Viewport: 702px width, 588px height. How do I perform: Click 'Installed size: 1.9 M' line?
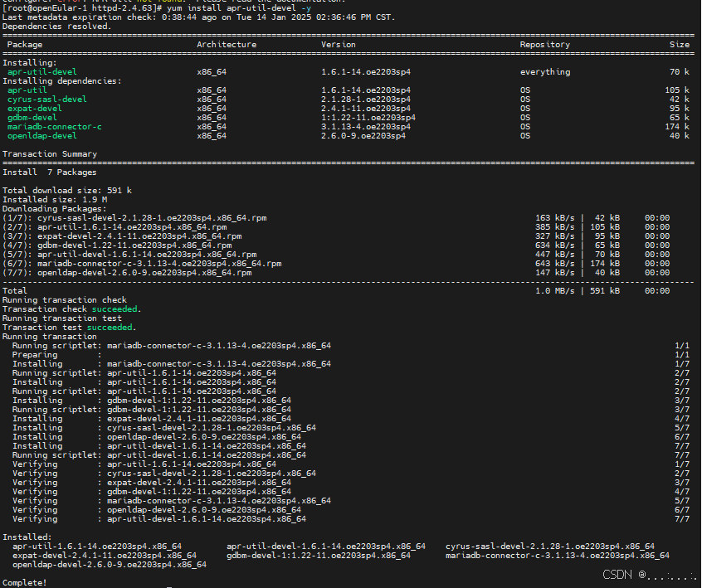(x=55, y=200)
